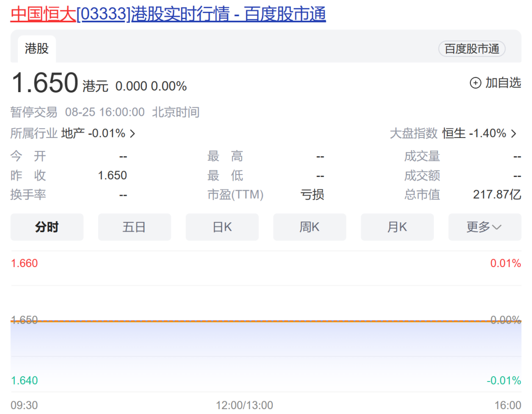Image resolution: width=532 pixels, height=414 pixels.
Task: Open the 百度股市通 app badge
Action: coord(471,49)
